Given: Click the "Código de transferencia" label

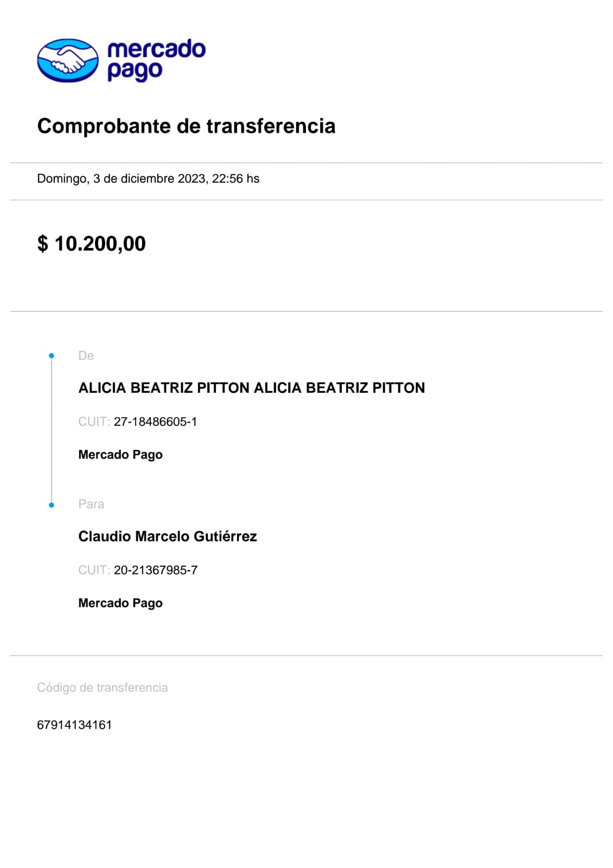Looking at the screenshot, I should (102, 687).
